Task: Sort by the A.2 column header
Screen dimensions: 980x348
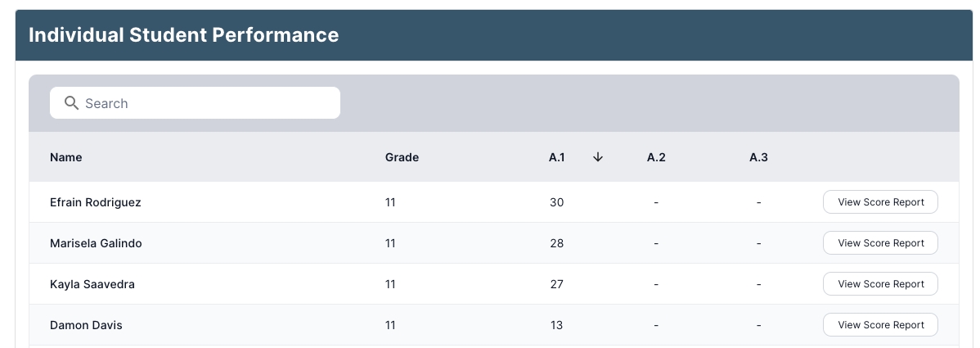Action: click(x=656, y=157)
